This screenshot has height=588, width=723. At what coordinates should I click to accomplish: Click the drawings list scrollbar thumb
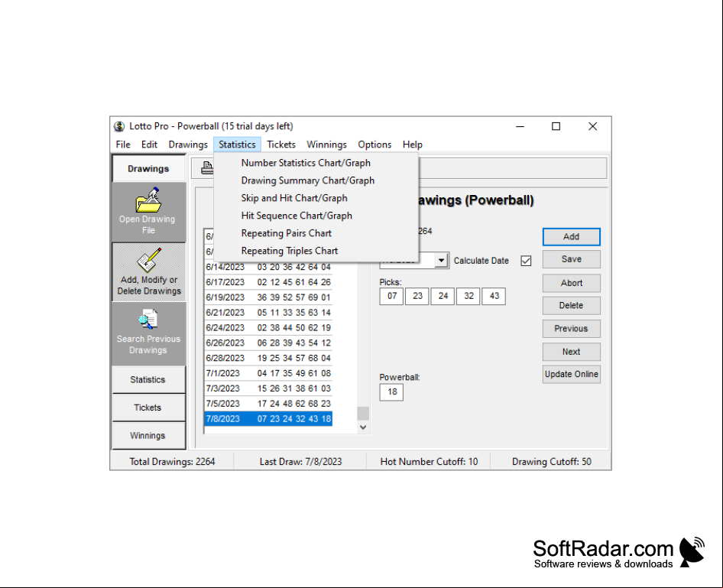coord(363,413)
